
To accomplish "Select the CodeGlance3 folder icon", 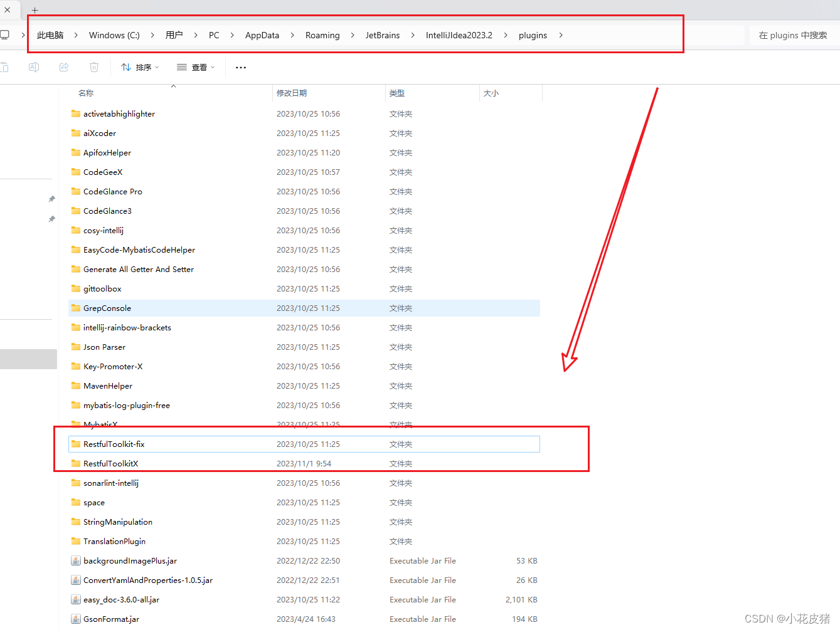I will 76,211.
